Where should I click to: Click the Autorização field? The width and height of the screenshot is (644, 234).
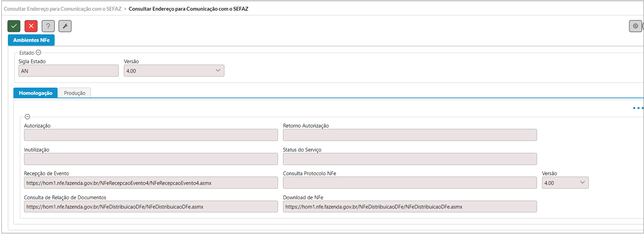(151, 135)
